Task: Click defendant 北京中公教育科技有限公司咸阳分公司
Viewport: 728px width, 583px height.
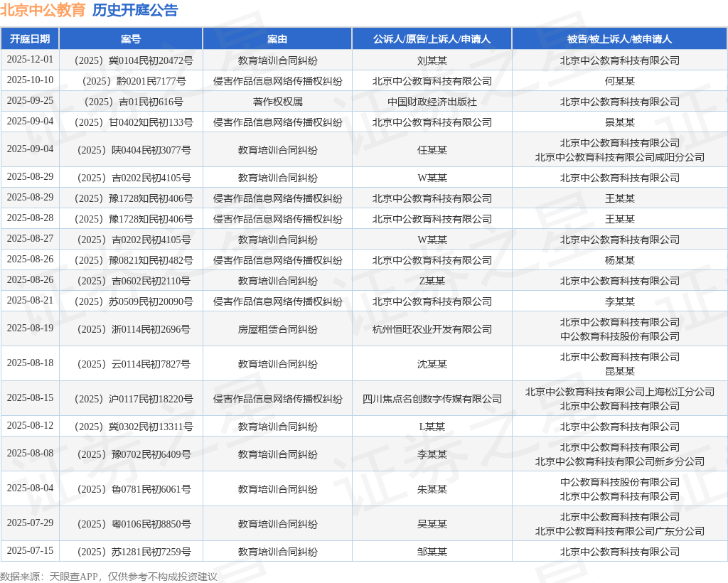Action: tap(619, 157)
